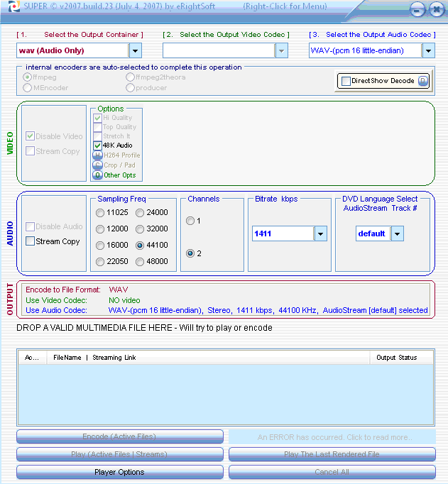Click the NO video codec text

coord(124,300)
